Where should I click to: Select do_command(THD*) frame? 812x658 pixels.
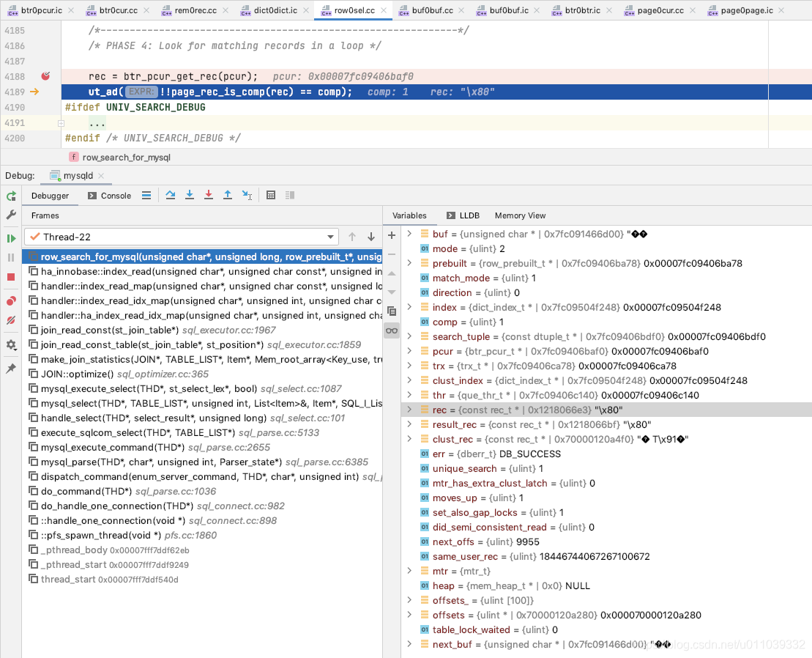[x=202, y=491]
